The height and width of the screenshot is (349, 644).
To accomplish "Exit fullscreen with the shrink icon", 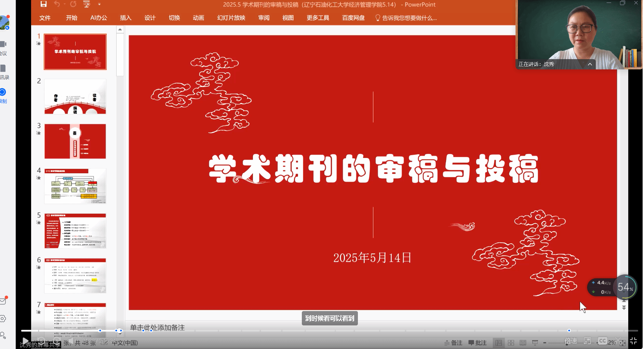I will 633,341.
